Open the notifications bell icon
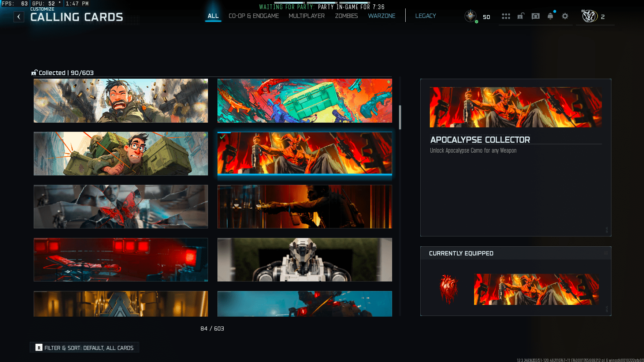Viewport: 644px width, 362px height. click(550, 16)
